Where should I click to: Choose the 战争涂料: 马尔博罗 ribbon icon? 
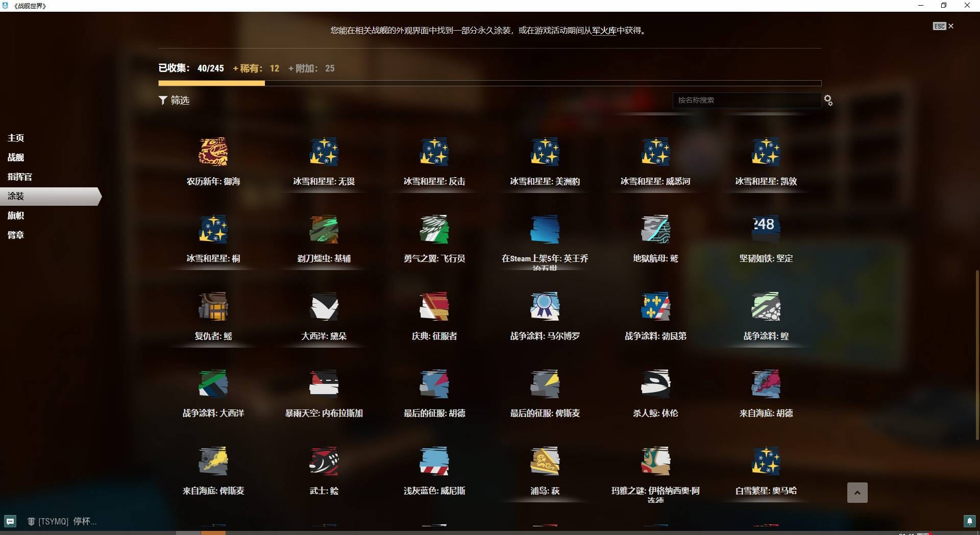[x=545, y=306]
